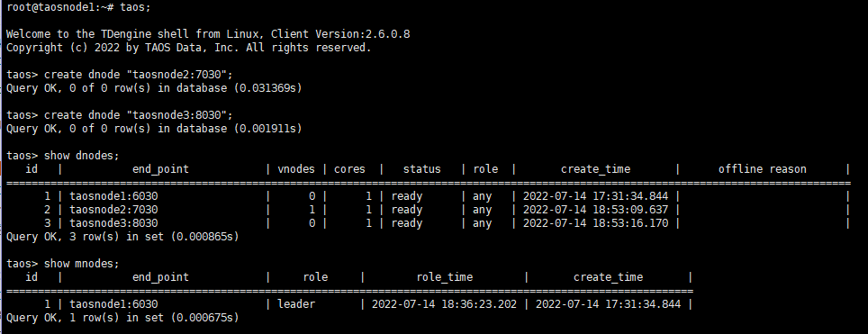
Task: Click role_time 2022-07-14 18:36:23.202
Action: 444,304
